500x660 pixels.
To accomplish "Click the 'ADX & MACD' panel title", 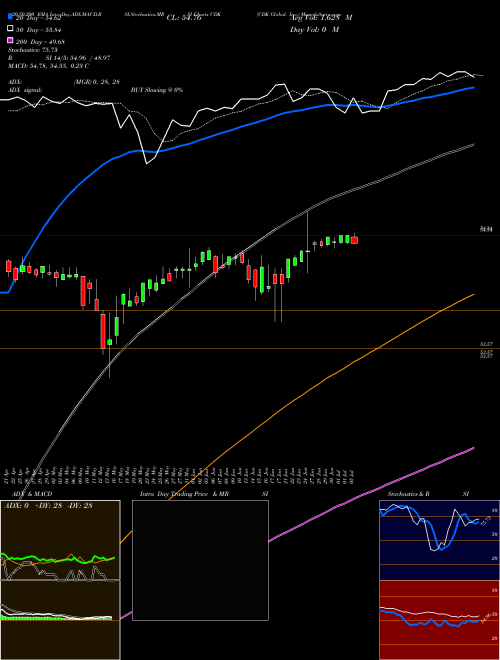I will coord(32,494).
